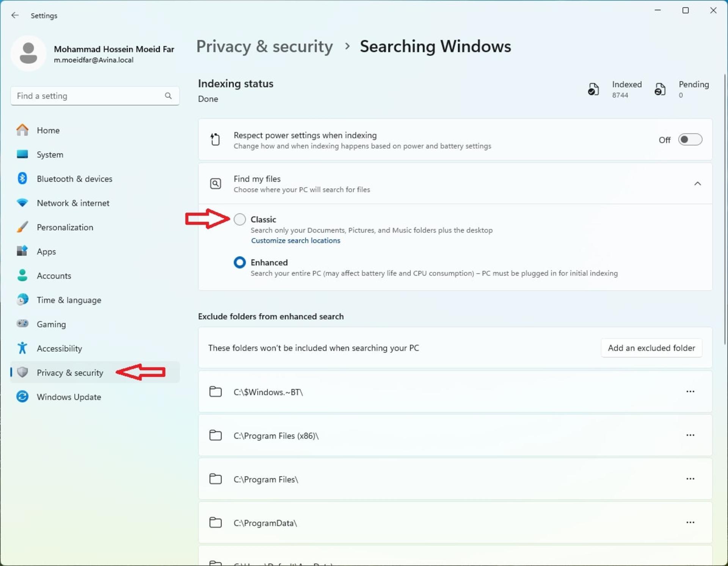Go to System settings

(95, 154)
